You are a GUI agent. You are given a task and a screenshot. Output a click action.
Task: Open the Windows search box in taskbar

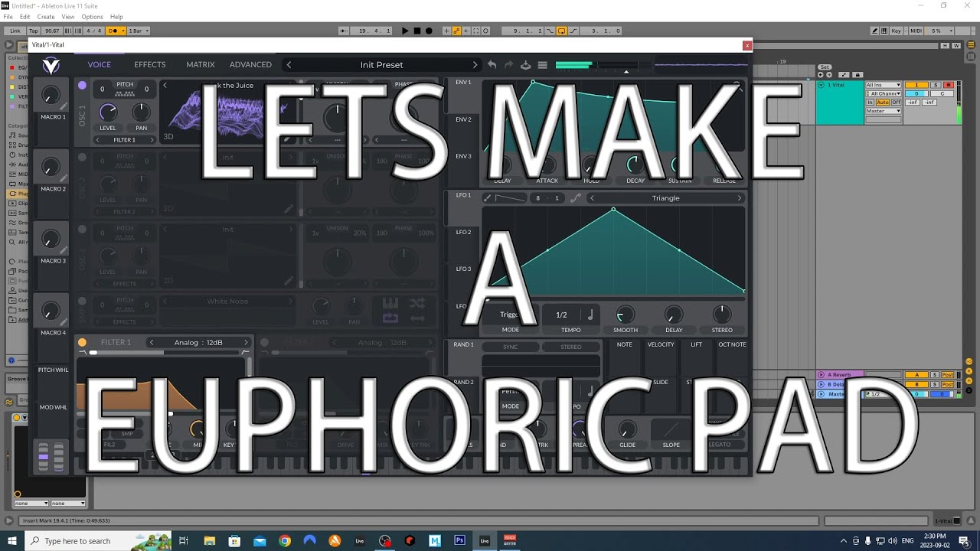tap(77, 541)
